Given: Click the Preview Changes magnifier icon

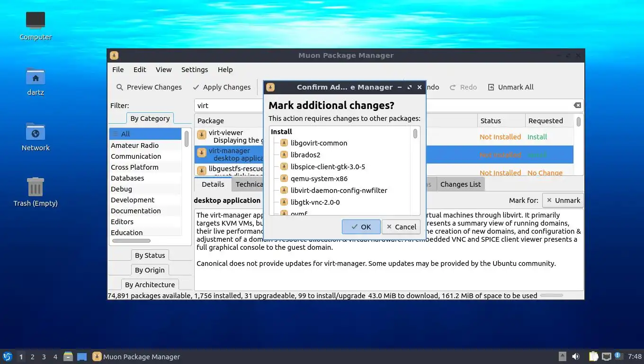Looking at the screenshot, I should tap(120, 87).
